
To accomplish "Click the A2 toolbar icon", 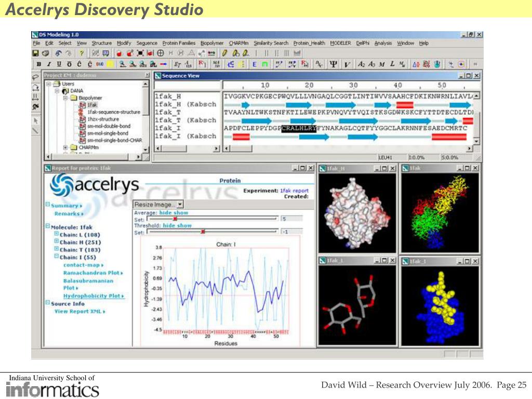I will click(x=362, y=64).
